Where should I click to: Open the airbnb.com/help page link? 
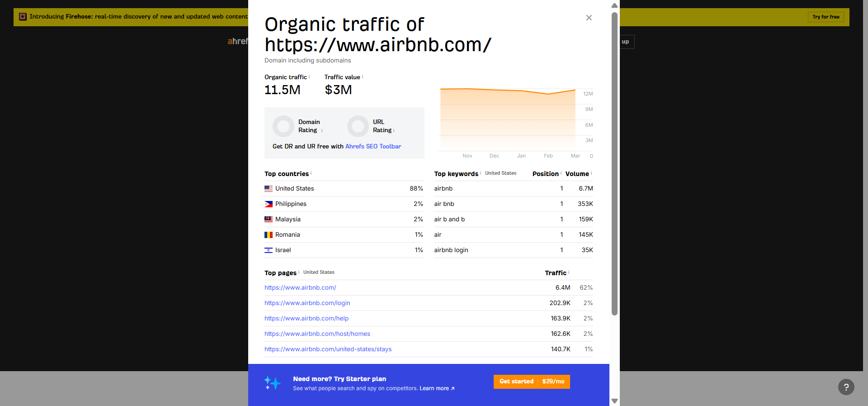click(x=307, y=318)
